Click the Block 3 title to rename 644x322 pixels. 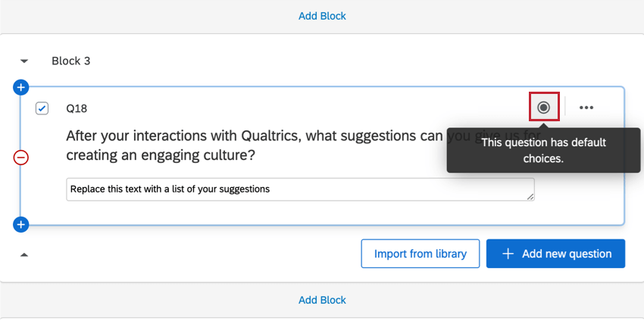70,61
